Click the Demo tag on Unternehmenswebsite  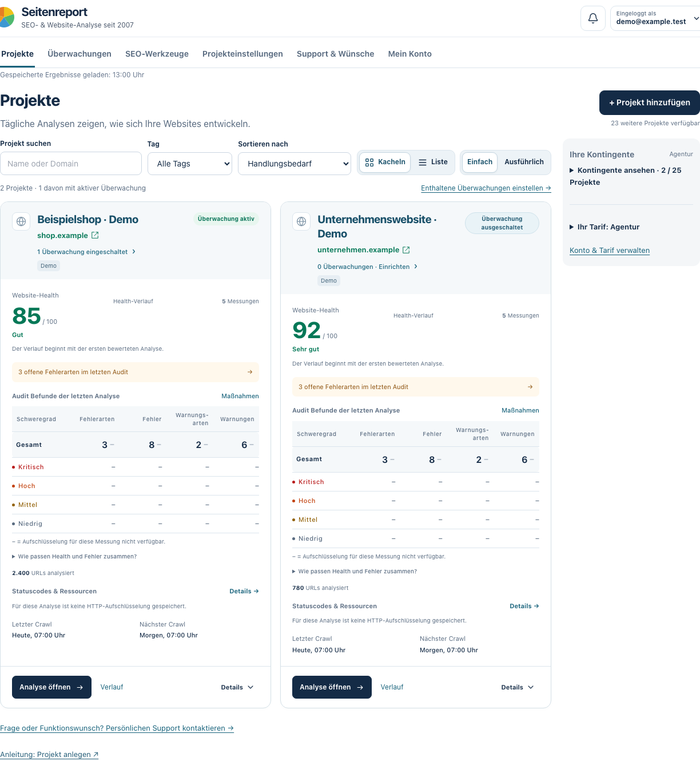(x=329, y=281)
